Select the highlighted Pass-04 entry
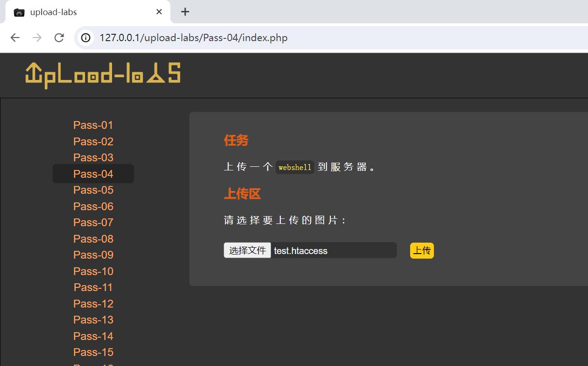 tap(93, 174)
